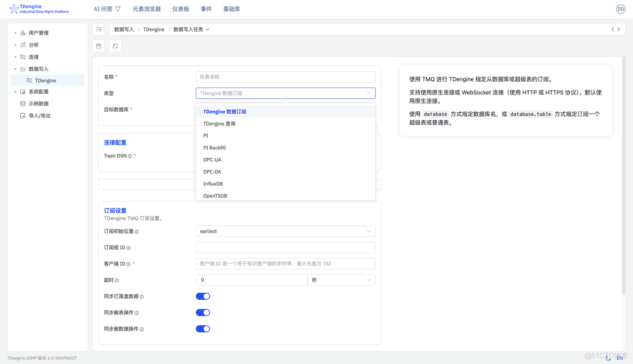
Task: Open the 秒 time unit dropdown
Action: pos(341,280)
